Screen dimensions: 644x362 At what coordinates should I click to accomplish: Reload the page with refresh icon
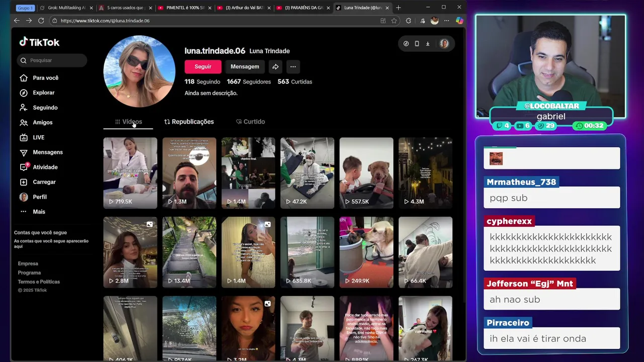tap(41, 21)
